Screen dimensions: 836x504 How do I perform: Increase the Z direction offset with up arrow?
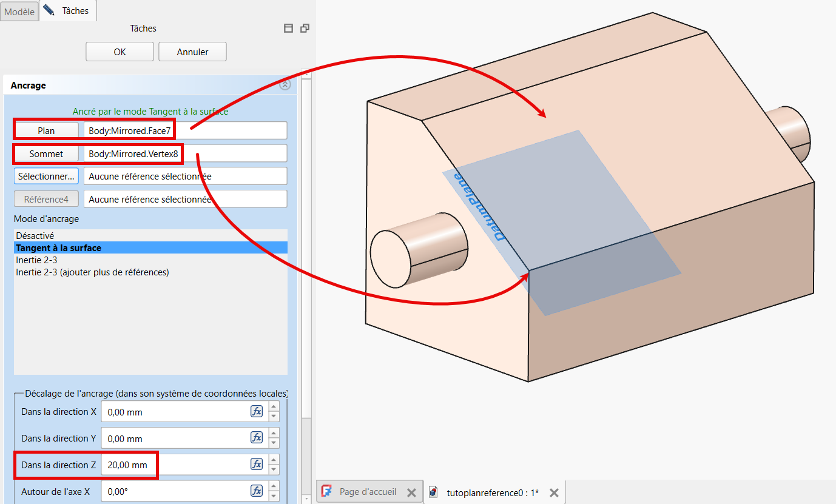tap(274, 460)
